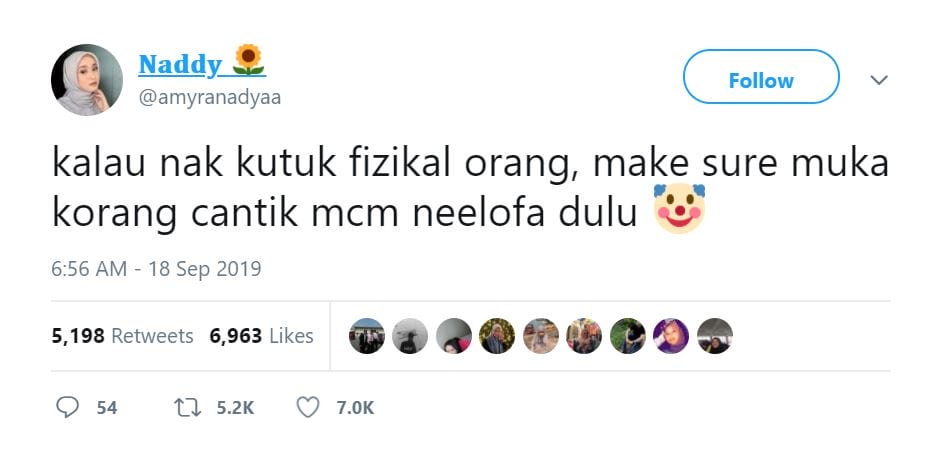
Task: Click the sunflower emoji beside Naddy
Action: click(x=248, y=63)
